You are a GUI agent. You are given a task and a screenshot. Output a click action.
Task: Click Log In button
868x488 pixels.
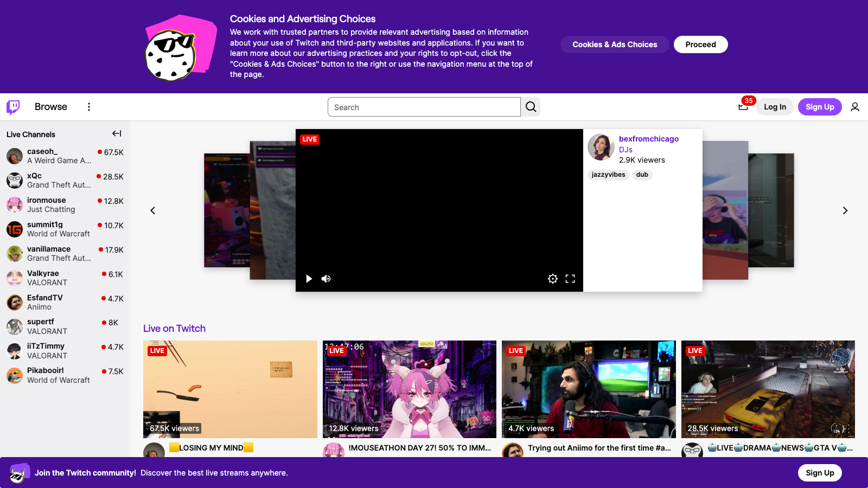(775, 107)
